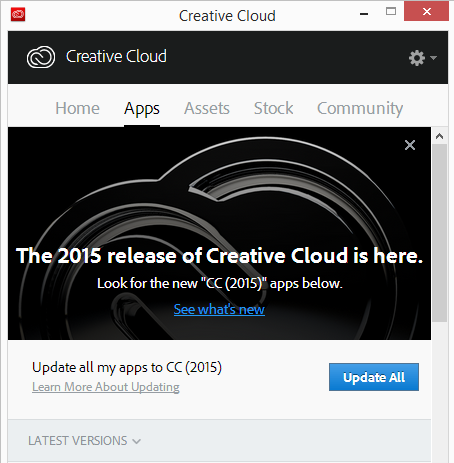Viewport: 454px width, 463px height.
Task: Open the Community tab
Action: (x=360, y=109)
